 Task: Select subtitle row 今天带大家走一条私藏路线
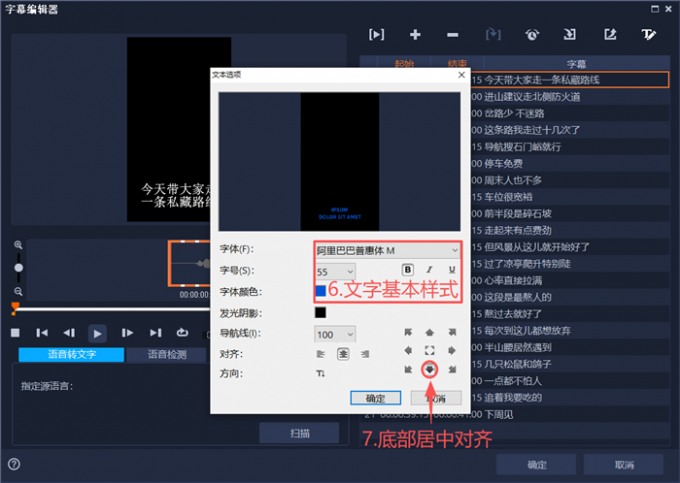click(x=569, y=80)
